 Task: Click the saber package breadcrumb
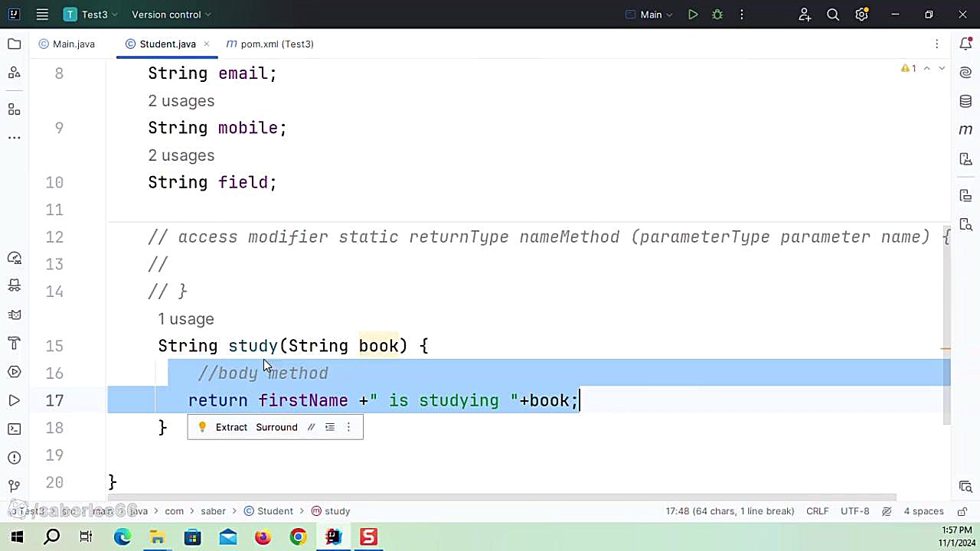point(214,511)
